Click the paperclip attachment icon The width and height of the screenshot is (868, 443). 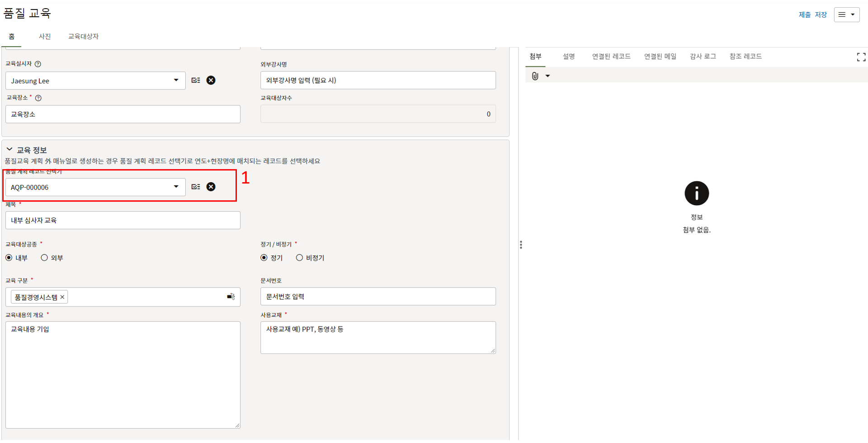coord(535,76)
